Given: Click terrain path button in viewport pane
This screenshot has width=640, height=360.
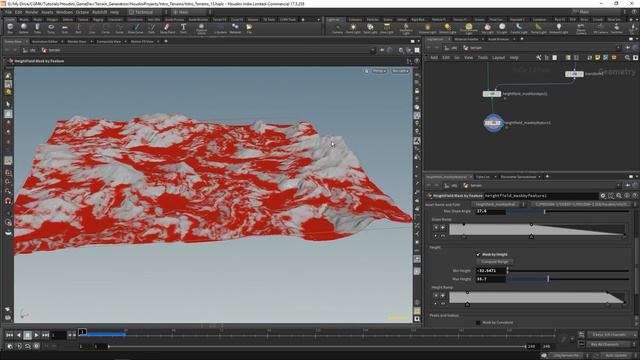Looking at the screenshot, I should click(x=51, y=50).
